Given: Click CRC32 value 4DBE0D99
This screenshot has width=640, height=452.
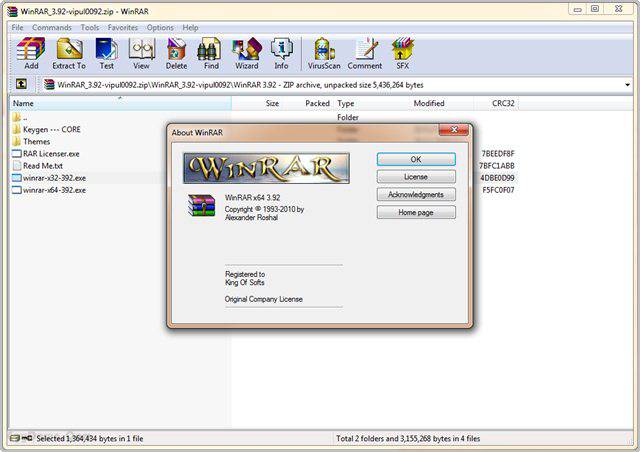Looking at the screenshot, I should [498, 178].
